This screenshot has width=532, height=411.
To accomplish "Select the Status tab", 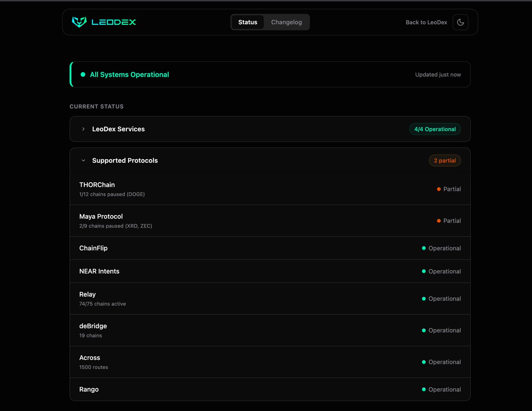I will (247, 22).
